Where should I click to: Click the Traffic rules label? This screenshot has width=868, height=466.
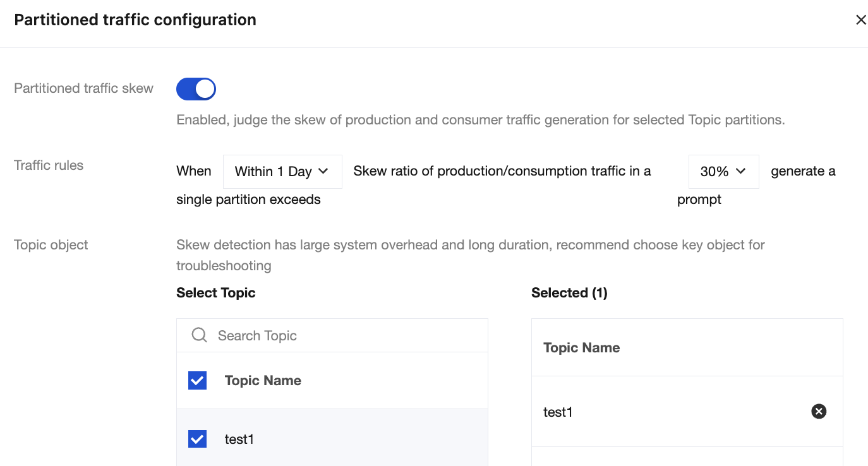[x=49, y=165]
